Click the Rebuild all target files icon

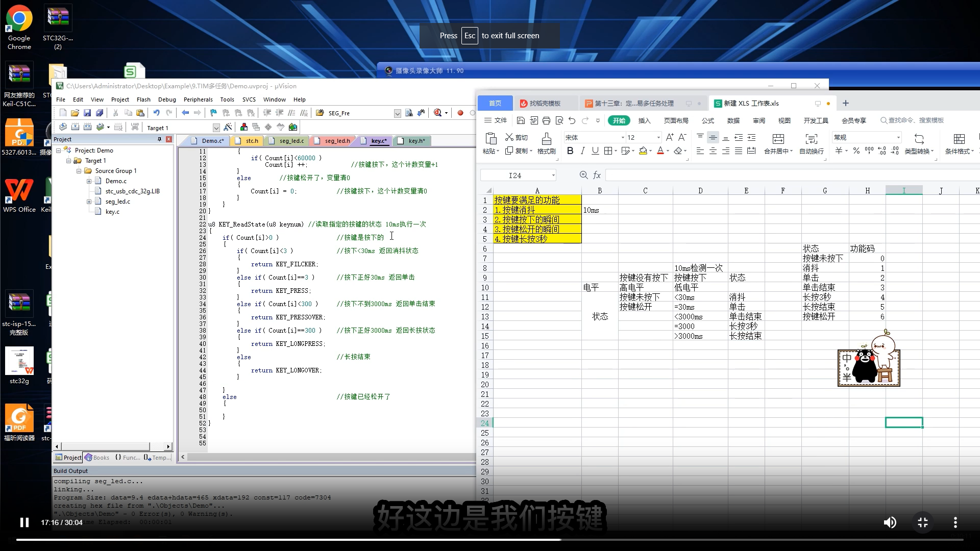[87, 127]
